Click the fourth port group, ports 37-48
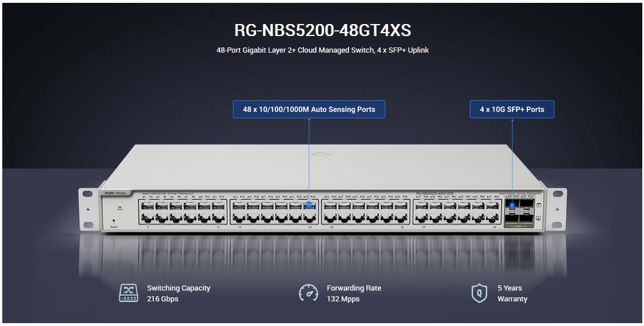This screenshot has width=644, height=326. click(x=457, y=212)
